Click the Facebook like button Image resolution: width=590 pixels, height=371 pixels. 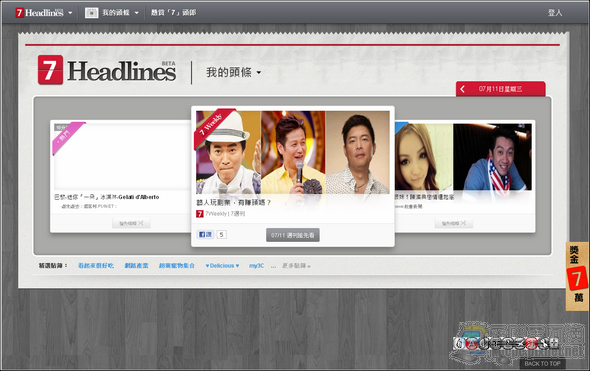pyautogui.click(x=205, y=235)
